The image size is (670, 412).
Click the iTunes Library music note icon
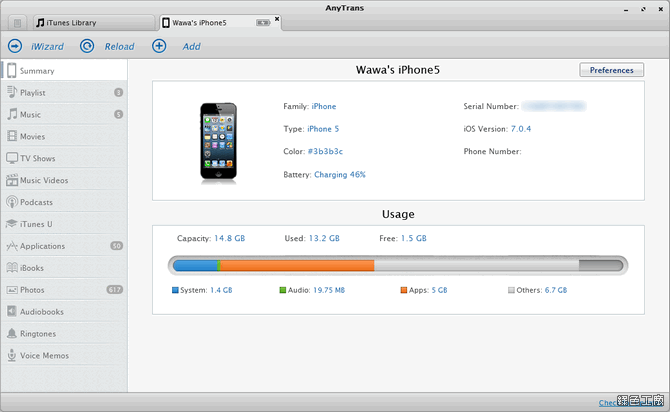[40, 23]
